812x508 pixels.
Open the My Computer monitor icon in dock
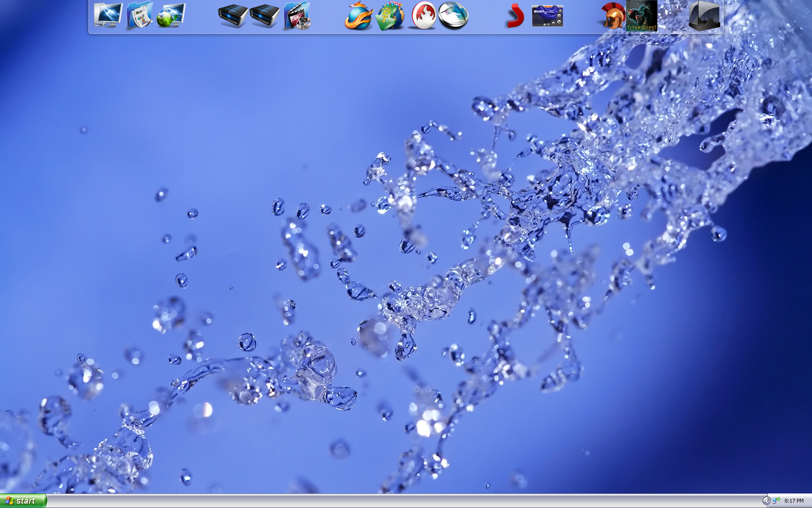pyautogui.click(x=108, y=15)
